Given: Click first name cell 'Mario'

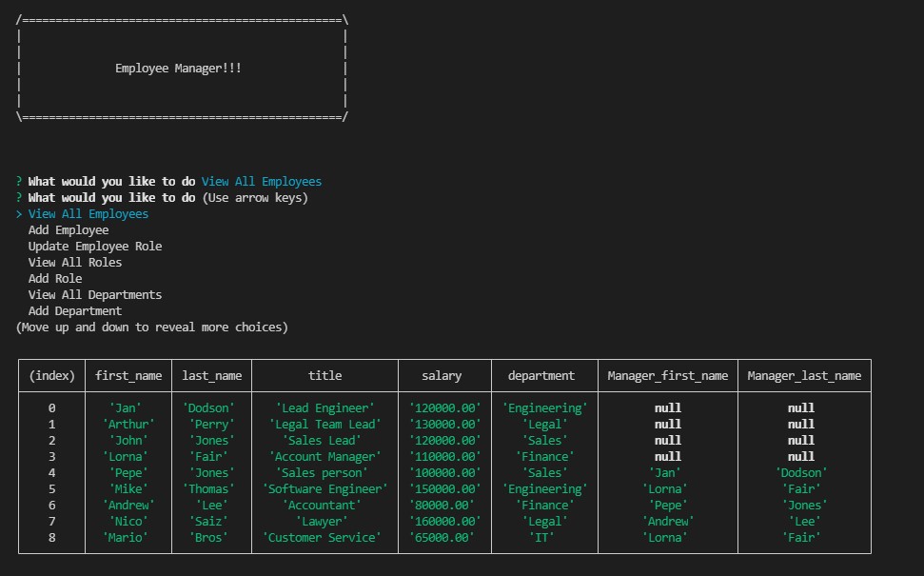Looking at the screenshot, I should pyautogui.click(x=125, y=538).
